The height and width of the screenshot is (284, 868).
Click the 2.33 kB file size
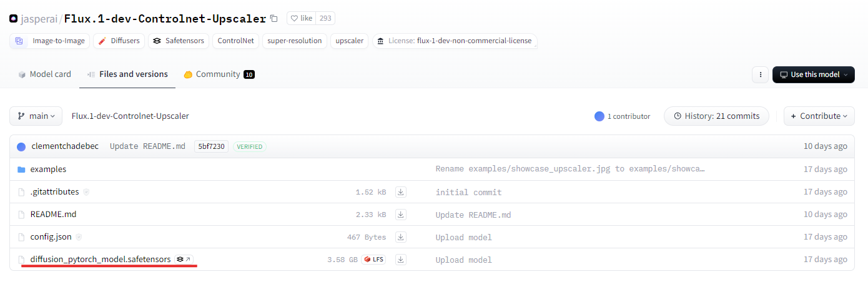(371, 215)
